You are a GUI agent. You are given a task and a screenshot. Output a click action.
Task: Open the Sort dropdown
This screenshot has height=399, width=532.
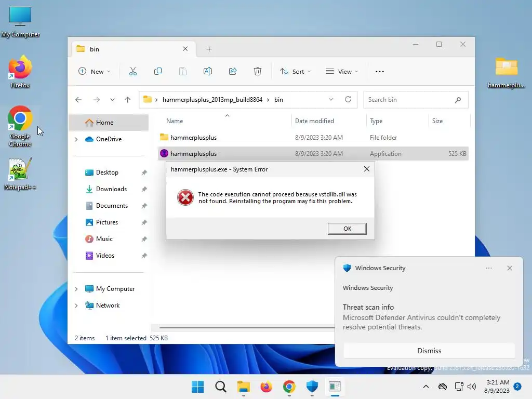pos(295,72)
